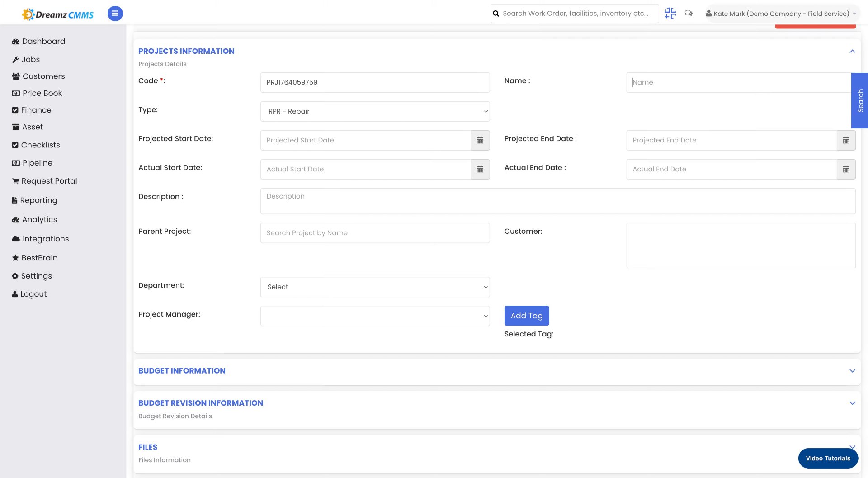The image size is (868, 478).
Task: Open the quick-add grid icon in header
Action: click(x=670, y=14)
